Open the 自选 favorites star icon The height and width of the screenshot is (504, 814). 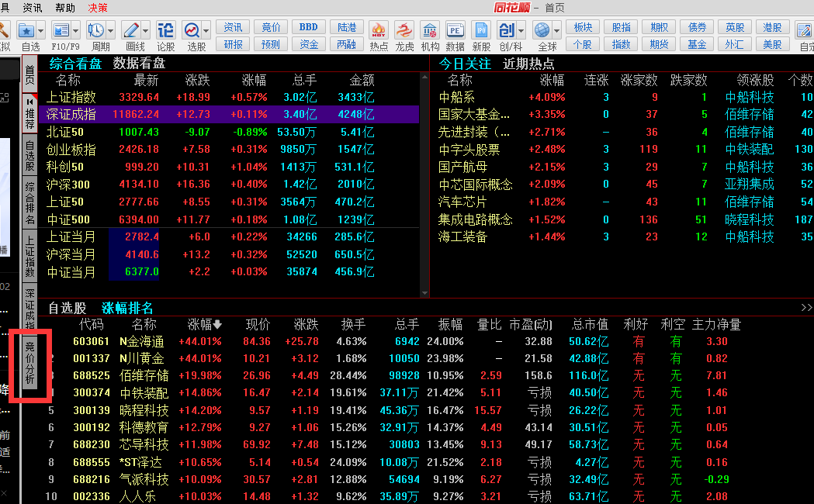tap(26, 30)
